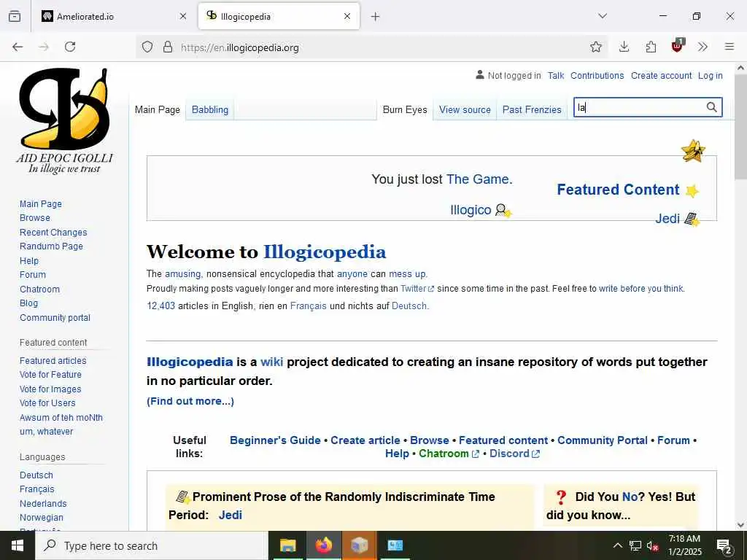747x560 pixels.
Task: Open the Featured Content heading link
Action: tap(618, 190)
